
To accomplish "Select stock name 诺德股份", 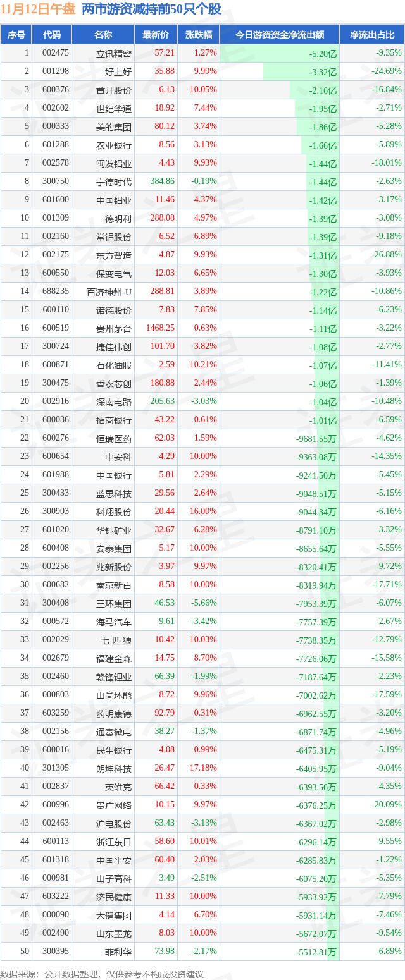I will pos(114,310).
